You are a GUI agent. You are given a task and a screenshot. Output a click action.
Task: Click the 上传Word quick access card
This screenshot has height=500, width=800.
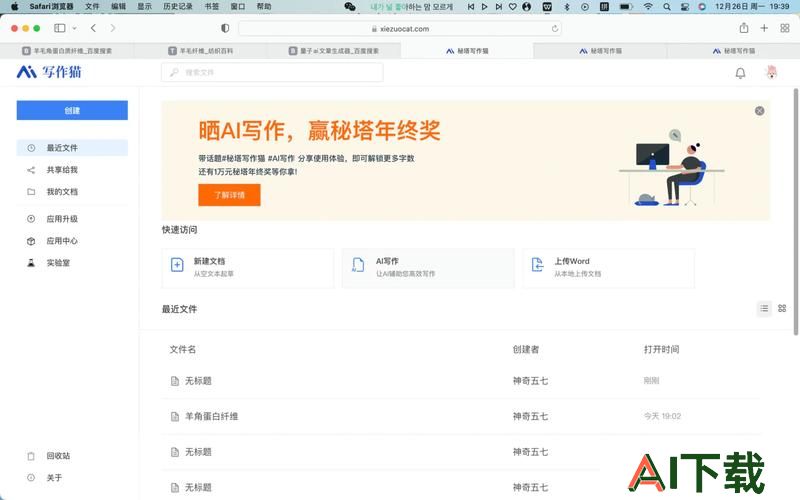pos(608,268)
